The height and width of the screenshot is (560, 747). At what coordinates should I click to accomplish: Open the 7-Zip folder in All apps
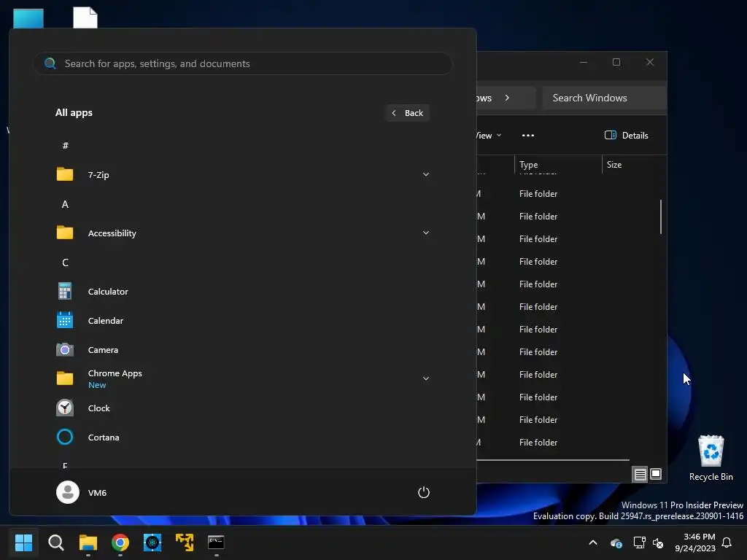pyautogui.click(x=242, y=175)
